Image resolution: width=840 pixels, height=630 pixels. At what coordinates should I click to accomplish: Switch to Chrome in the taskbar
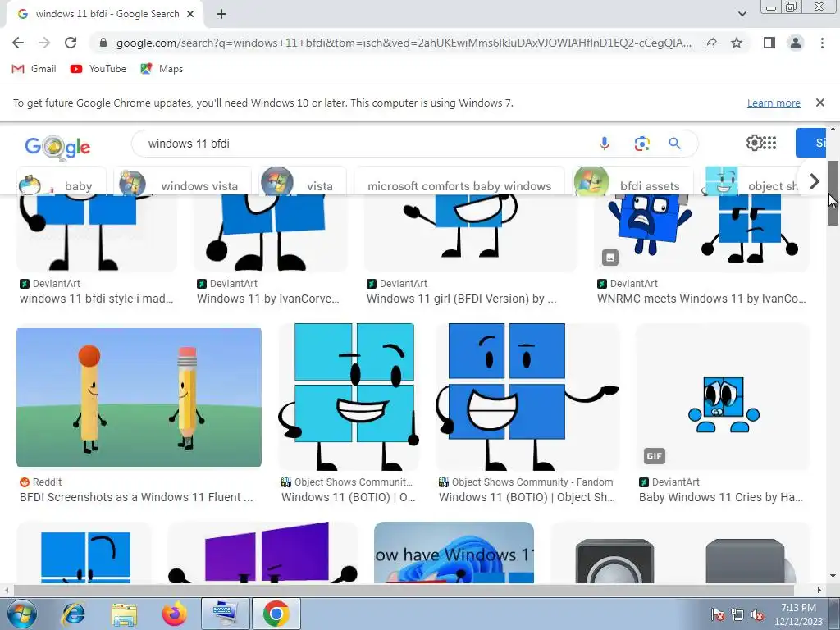coord(276,614)
